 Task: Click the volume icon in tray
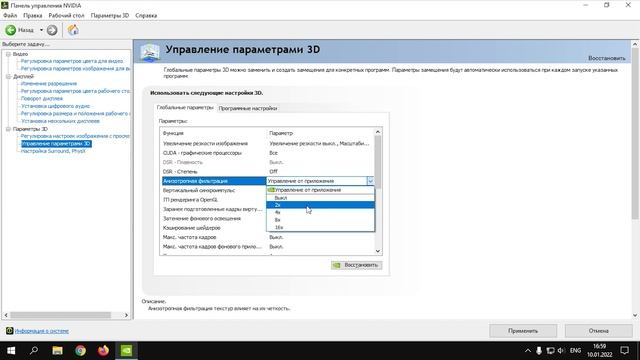[561, 351]
